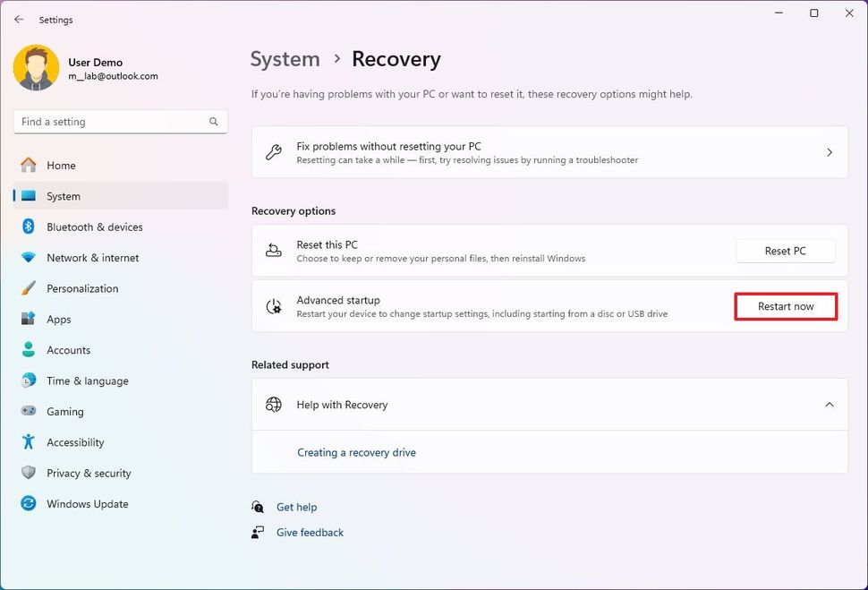Click the Home icon in the sidebar
This screenshot has width=868, height=590.
28,166
